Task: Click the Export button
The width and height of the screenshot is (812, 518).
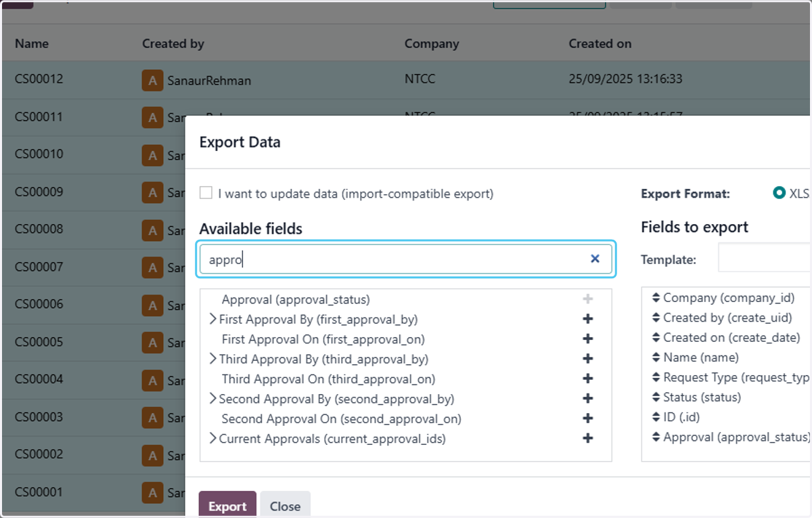Action: pos(227,506)
